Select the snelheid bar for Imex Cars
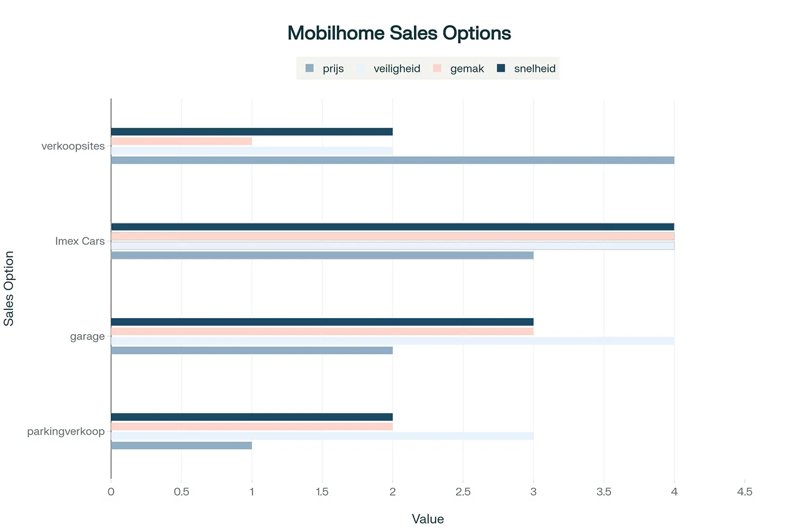The image size is (798, 532). pos(393,227)
